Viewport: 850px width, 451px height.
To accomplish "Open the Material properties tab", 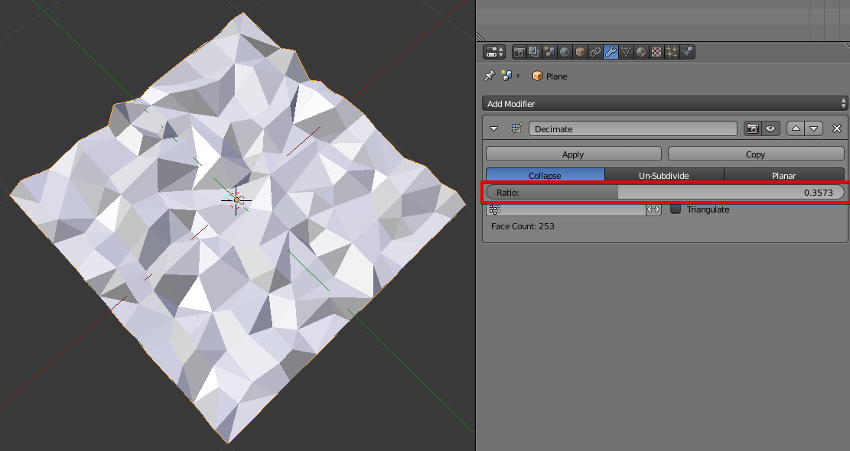I will point(641,52).
